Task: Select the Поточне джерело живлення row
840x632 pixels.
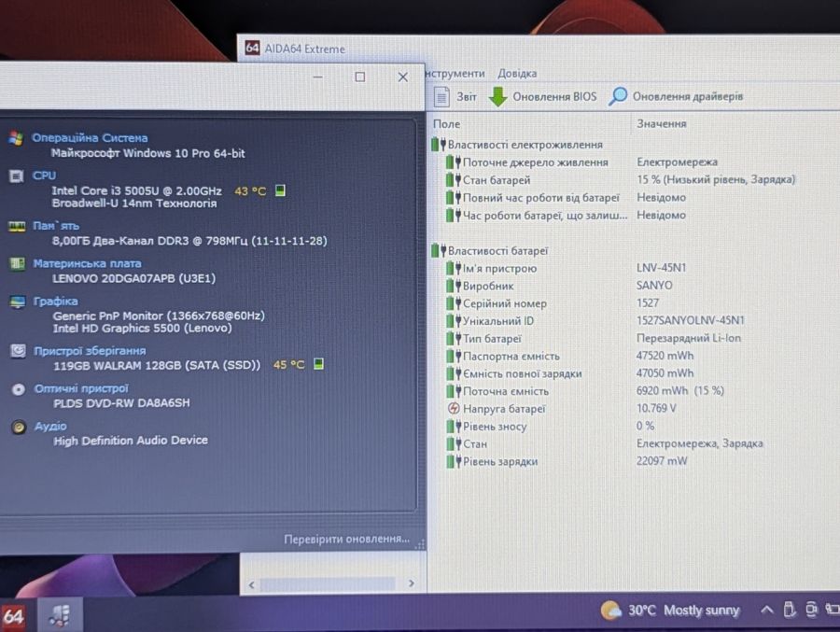Action: click(581, 162)
